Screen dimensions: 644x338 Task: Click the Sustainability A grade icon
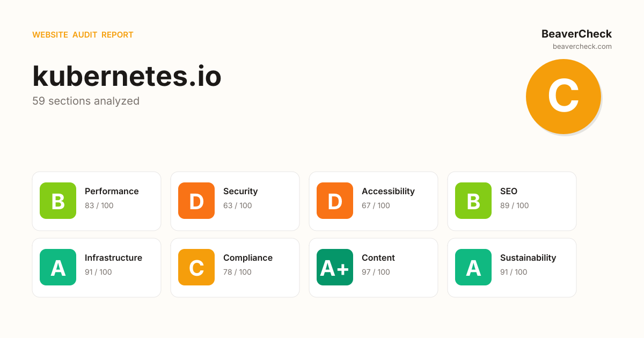(x=473, y=267)
